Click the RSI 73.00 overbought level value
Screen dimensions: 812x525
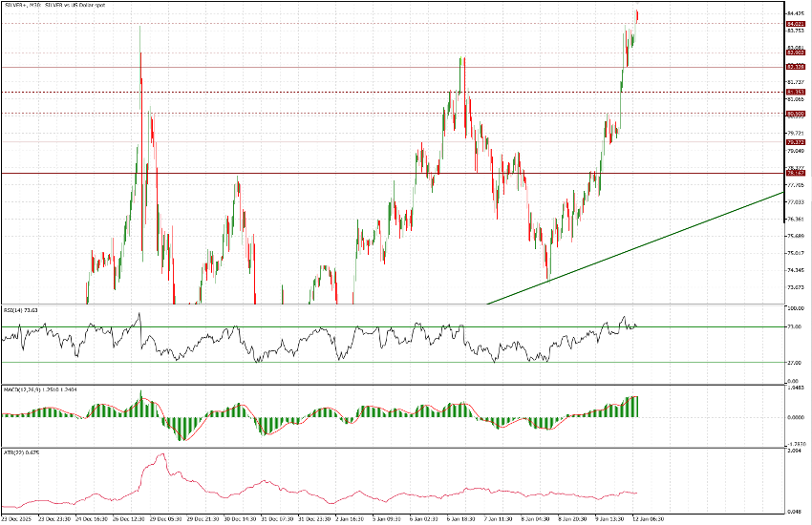click(x=794, y=326)
